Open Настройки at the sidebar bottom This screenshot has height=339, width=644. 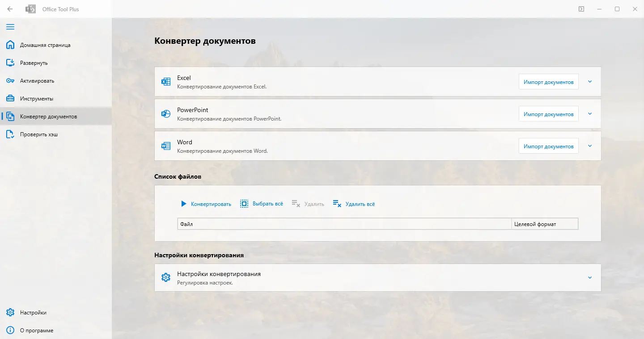click(56, 313)
